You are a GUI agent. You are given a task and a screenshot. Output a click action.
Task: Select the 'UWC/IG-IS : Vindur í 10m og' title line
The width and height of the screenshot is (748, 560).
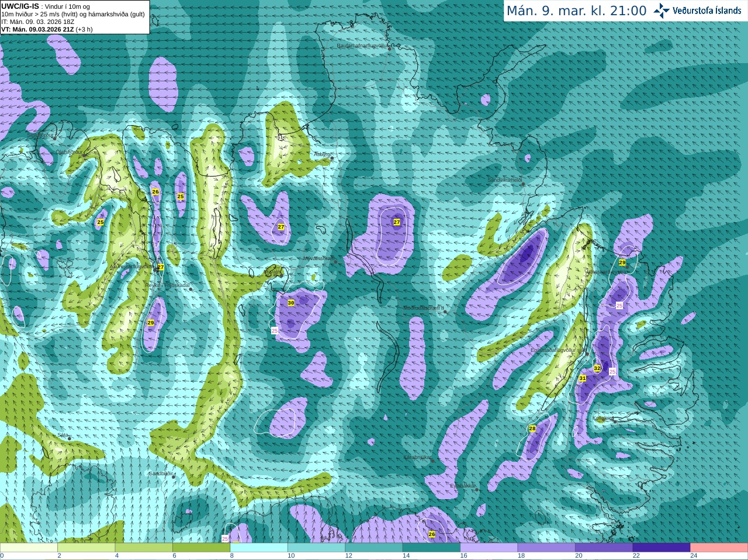coord(45,6)
